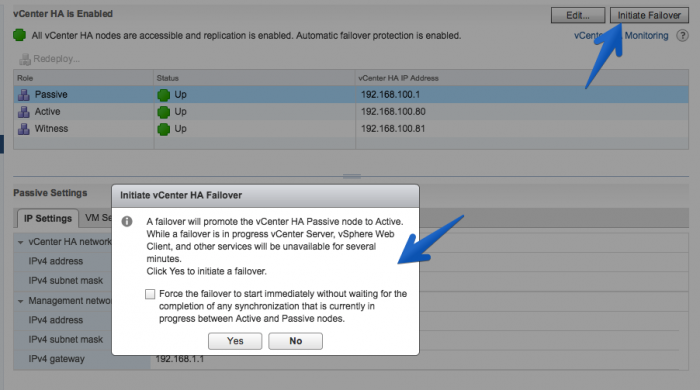This screenshot has height=390, width=700.
Task: Click the green Up status icon for Passive
Action: tap(163, 95)
